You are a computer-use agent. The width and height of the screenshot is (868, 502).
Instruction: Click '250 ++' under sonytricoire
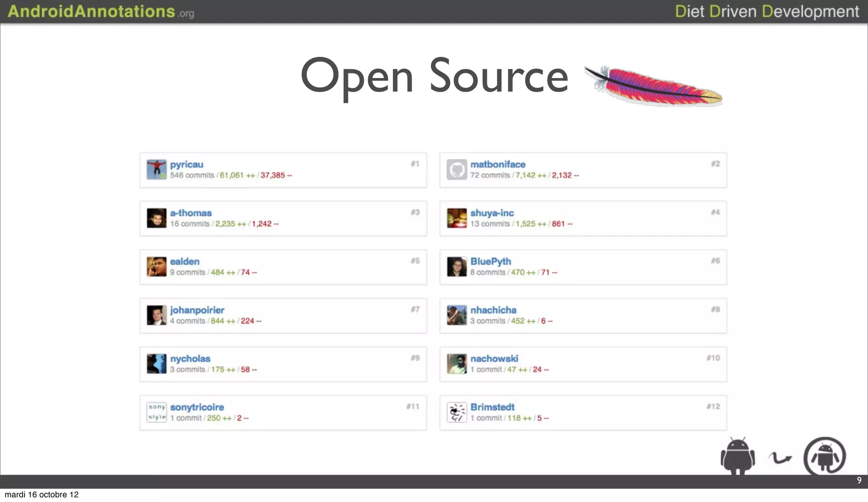coord(219,418)
